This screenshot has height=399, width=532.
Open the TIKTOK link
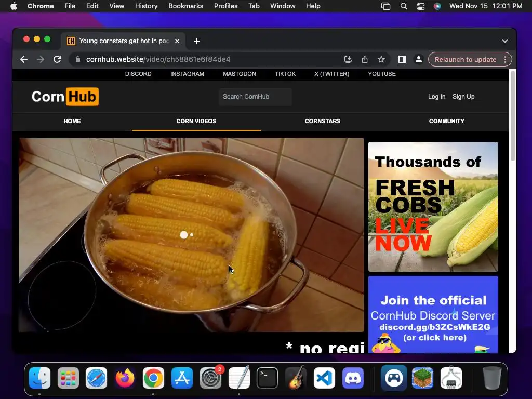point(285,74)
